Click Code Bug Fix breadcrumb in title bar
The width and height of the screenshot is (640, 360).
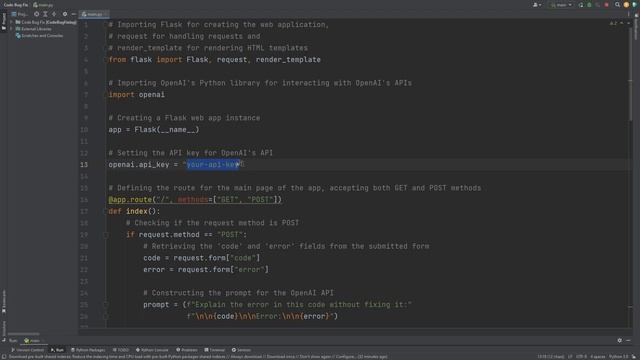click(16, 5)
